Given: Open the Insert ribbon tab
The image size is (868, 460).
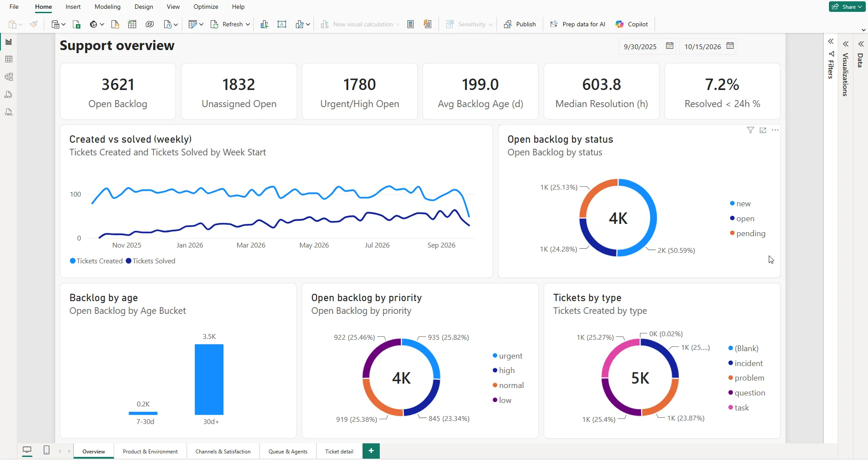Looking at the screenshot, I should pos(73,7).
